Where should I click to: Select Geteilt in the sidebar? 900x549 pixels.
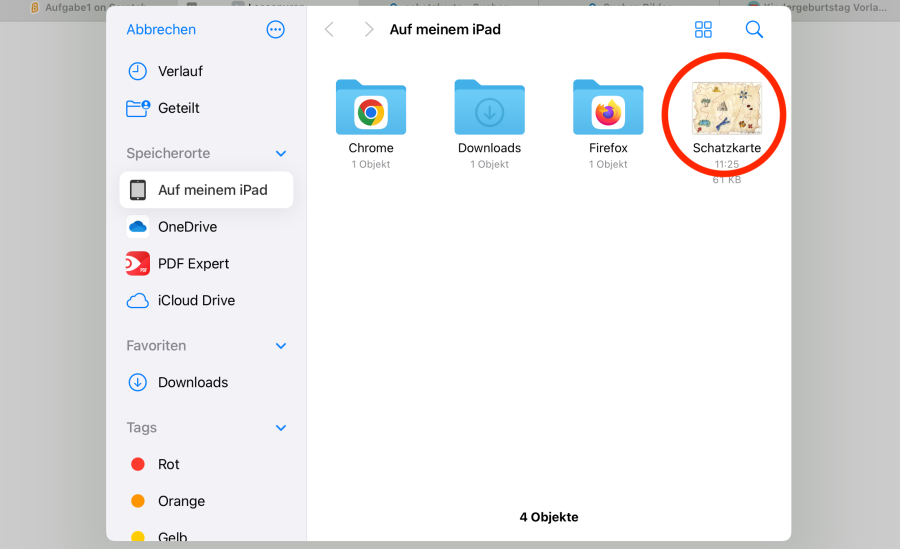[178, 108]
